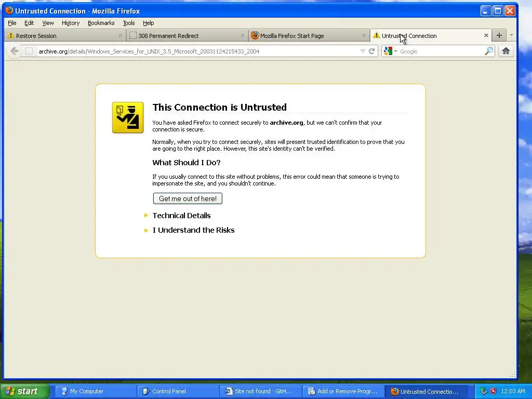Viewport: 532px width, 399px height.
Task: Click the network tray icon
Action: (484, 391)
